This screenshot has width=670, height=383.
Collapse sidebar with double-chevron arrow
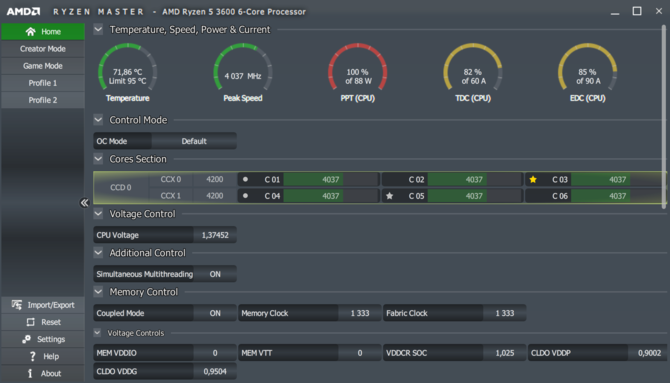[84, 203]
